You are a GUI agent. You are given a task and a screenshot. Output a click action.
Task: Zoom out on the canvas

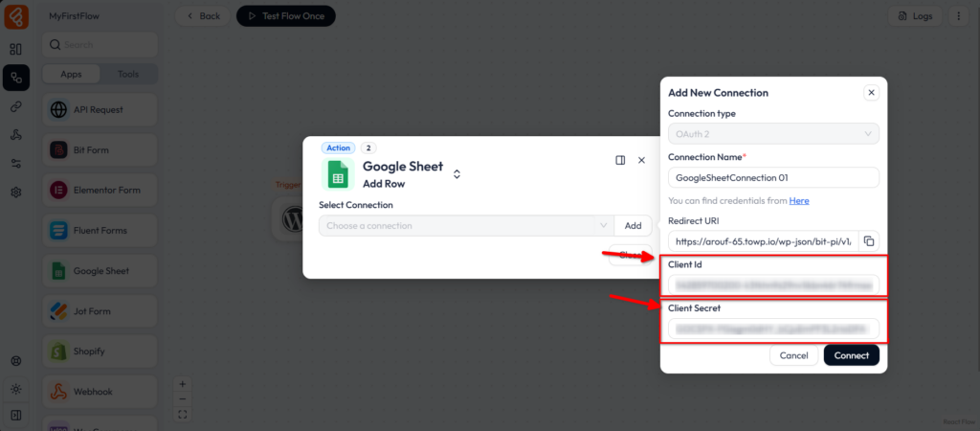(x=183, y=399)
